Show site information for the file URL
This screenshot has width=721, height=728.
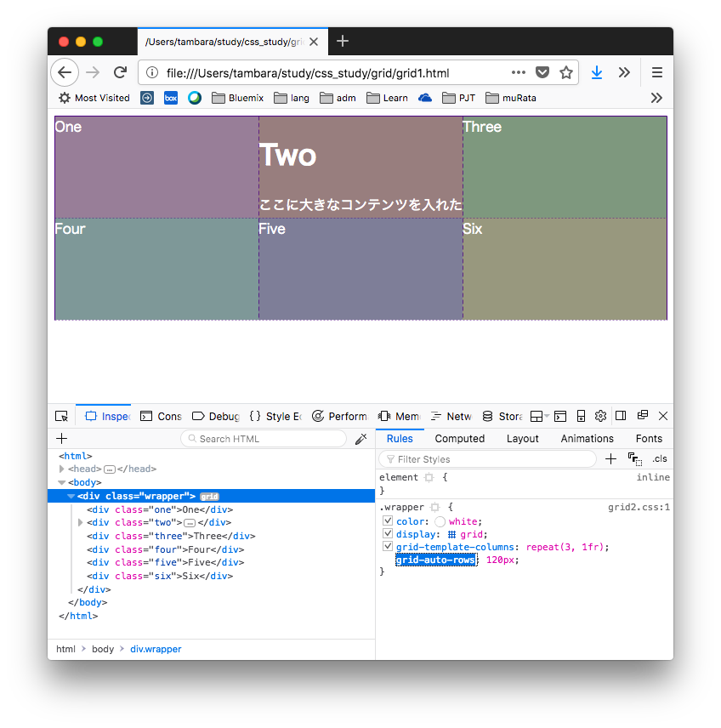point(152,73)
